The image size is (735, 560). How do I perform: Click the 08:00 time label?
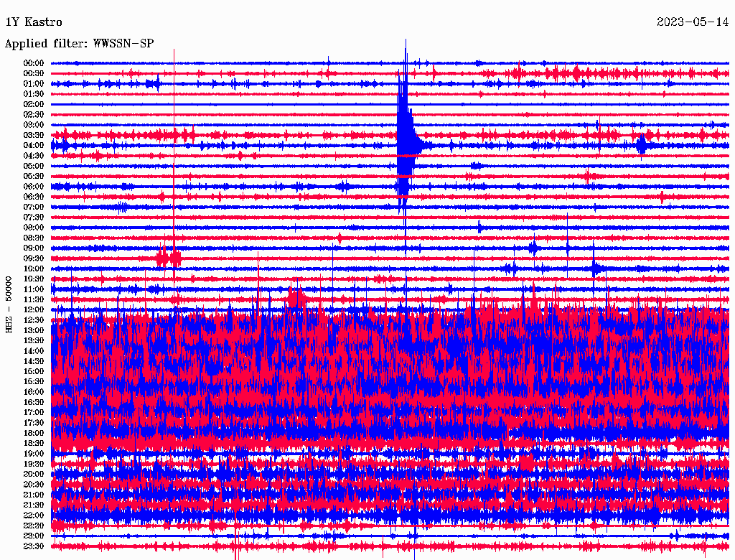pos(34,228)
